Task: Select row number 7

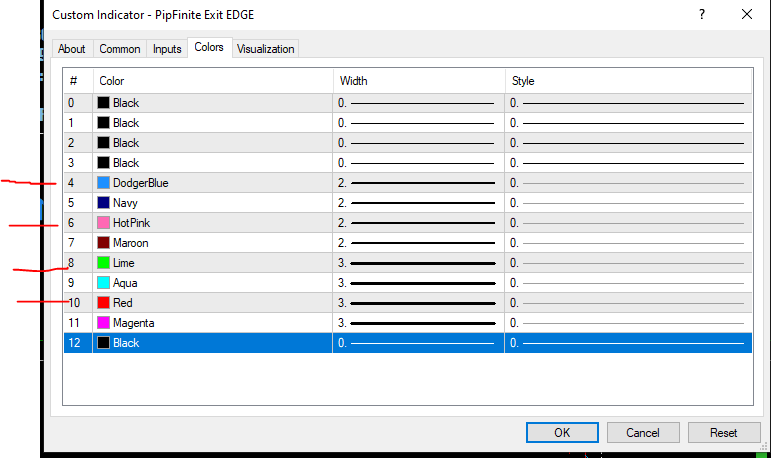Action: click(x=71, y=243)
